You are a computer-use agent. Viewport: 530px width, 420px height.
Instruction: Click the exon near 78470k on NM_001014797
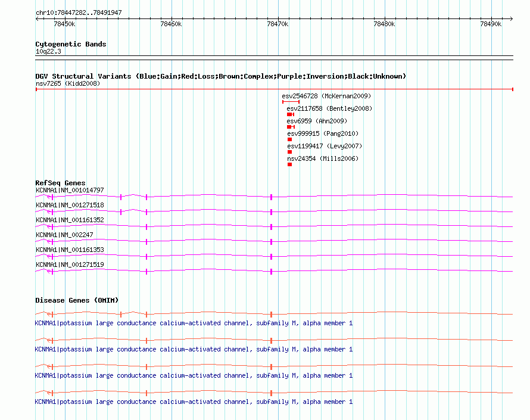tap(271, 197)
